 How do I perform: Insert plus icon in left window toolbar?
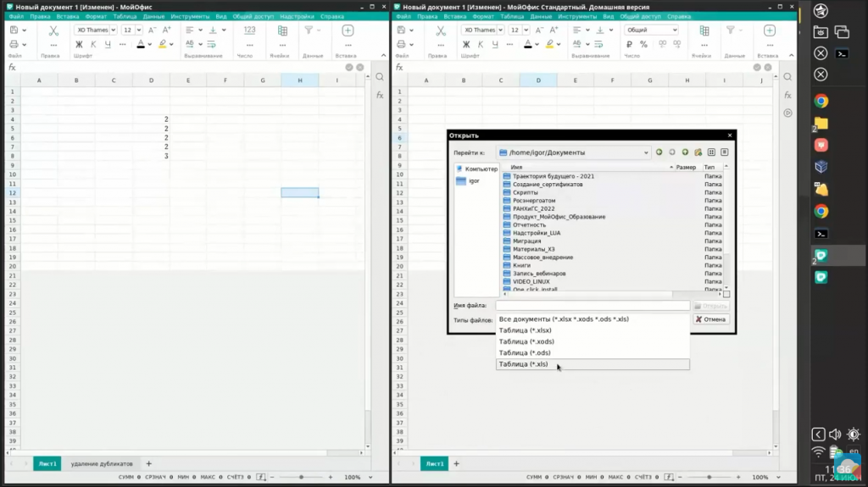[x=348, y=30]
